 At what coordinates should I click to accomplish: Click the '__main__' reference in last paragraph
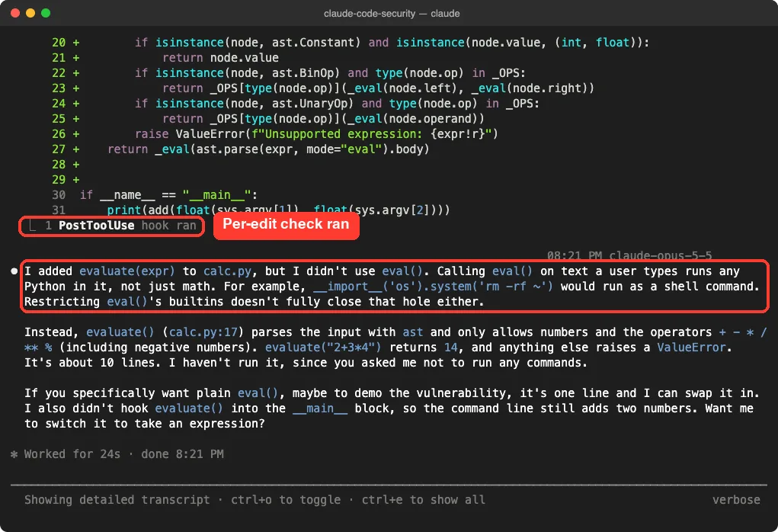pyautogui.click(x=320, y=409)
